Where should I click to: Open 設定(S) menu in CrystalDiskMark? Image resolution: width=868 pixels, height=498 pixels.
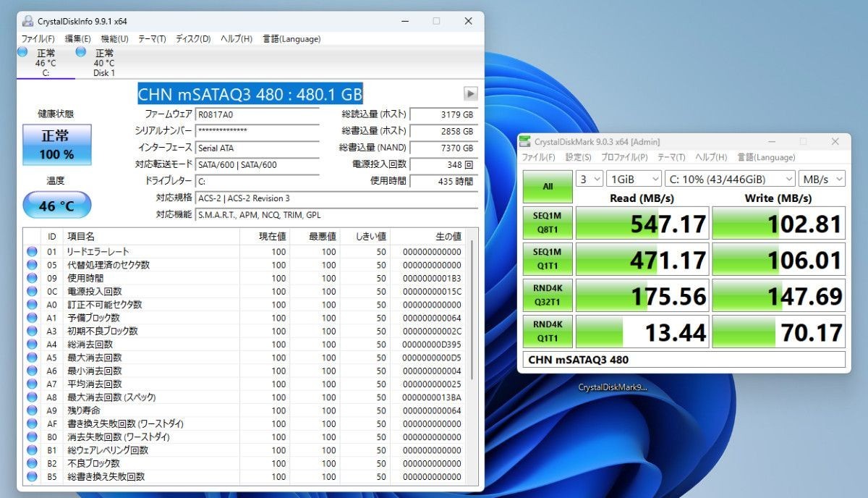point(579,157)
